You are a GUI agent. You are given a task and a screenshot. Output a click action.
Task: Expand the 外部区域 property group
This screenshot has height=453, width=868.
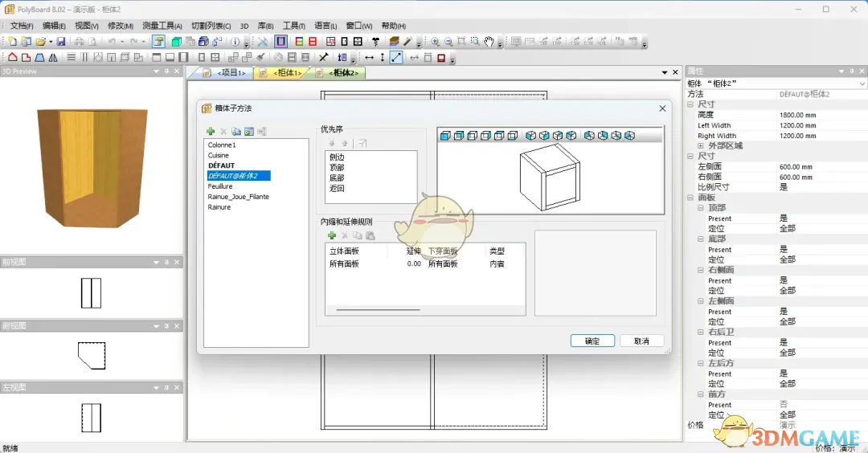point(700,146)
